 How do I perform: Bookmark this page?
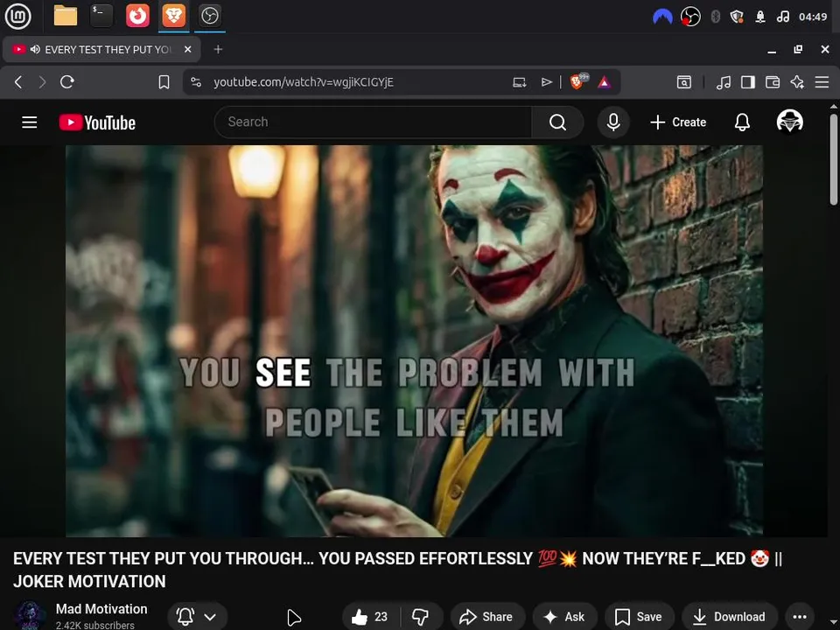[x=164, y=82]
